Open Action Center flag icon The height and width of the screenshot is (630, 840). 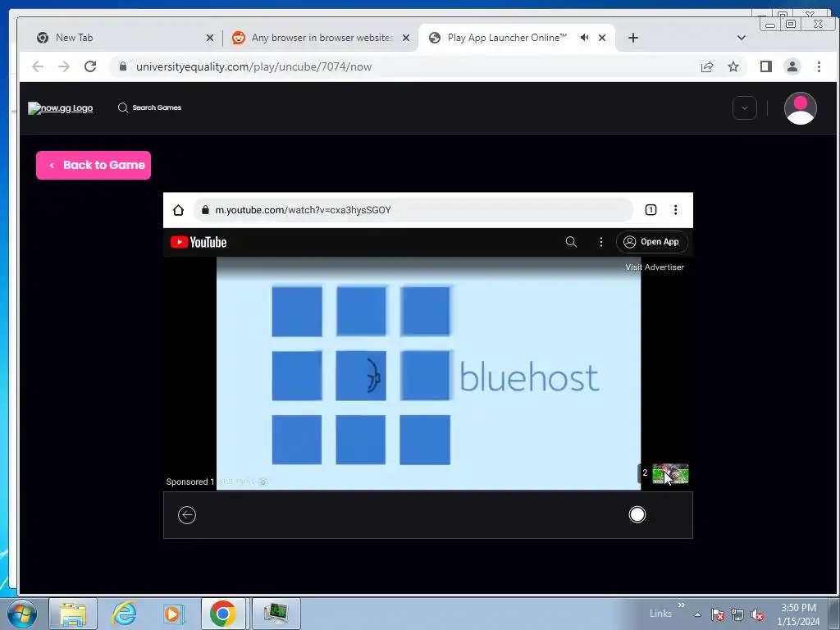[717, 614]
